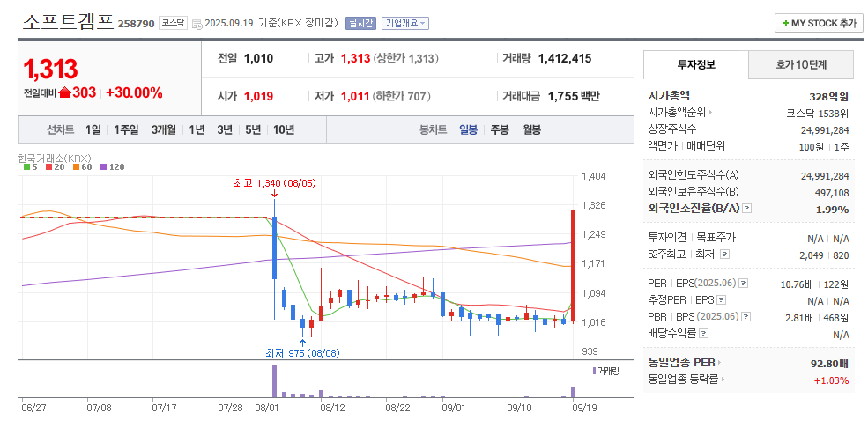Screen dimensions: 868x428
Task: Click the 소프트캠프 stock name heading
Action: tap(68, 21)
